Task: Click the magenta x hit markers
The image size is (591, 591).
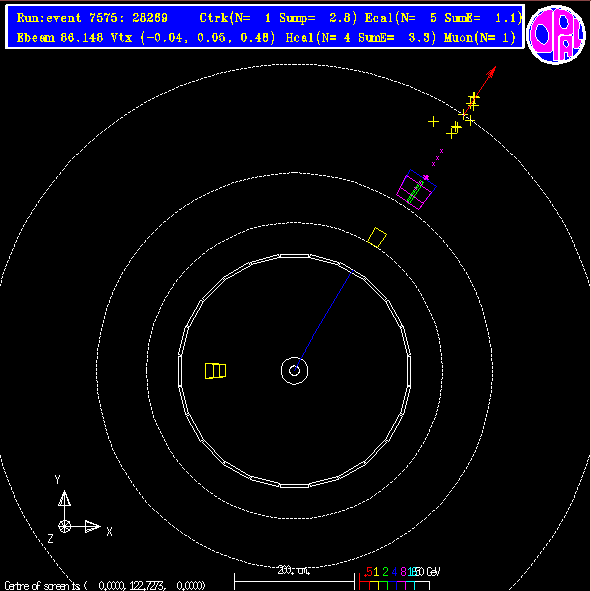Action: click(437, 158)
